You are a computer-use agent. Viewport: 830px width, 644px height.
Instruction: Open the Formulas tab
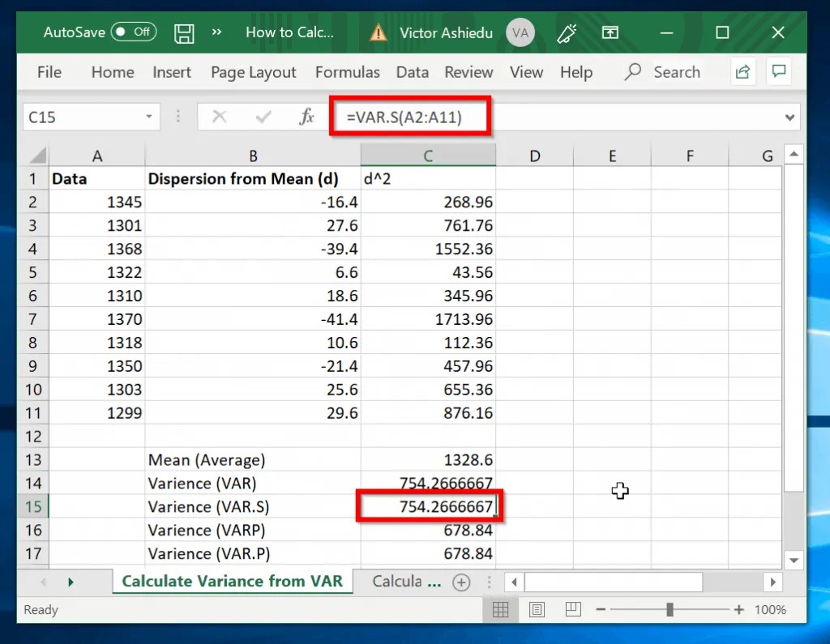click(347, 72)
